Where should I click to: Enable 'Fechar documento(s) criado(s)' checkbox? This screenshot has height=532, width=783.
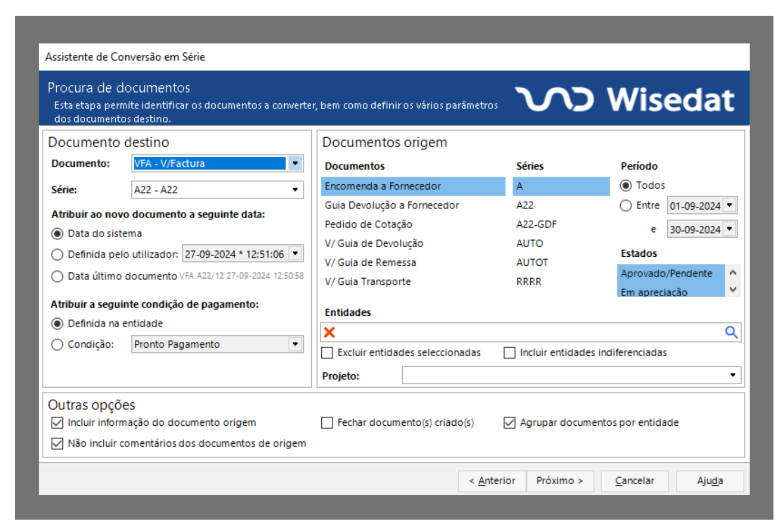(x=327, y=422)
